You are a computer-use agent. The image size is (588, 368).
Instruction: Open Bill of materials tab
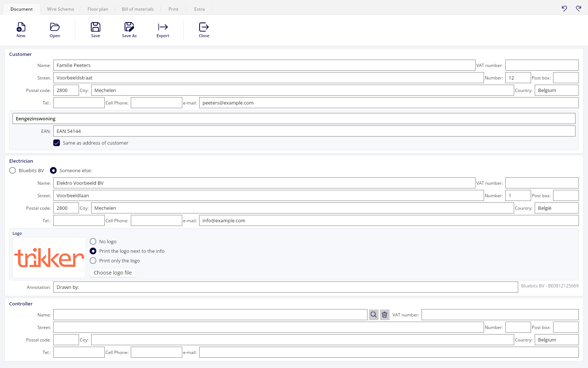[138, 9]
